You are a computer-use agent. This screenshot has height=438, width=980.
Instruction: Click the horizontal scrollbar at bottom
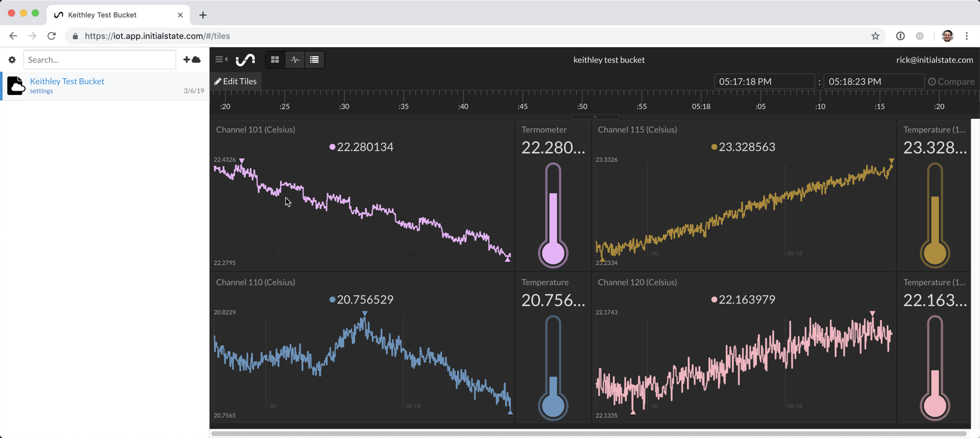(x=588, y=434)
